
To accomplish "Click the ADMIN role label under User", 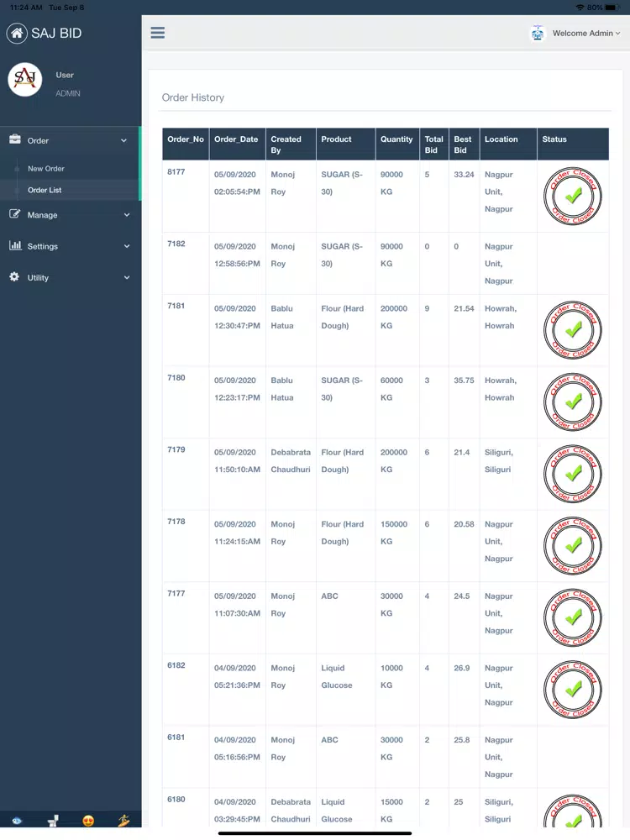I will pyautogui.click(x=68, y=93).
